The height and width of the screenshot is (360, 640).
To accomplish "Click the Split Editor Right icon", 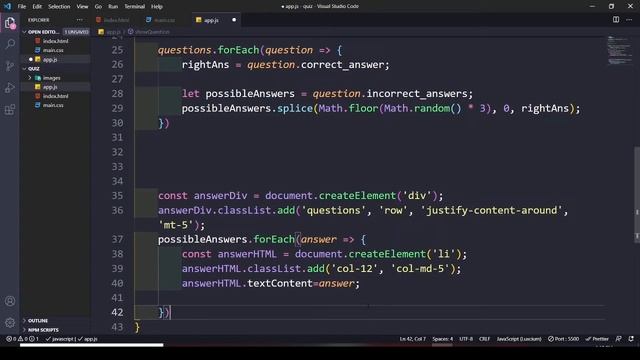I will click(x=616, y=20).
